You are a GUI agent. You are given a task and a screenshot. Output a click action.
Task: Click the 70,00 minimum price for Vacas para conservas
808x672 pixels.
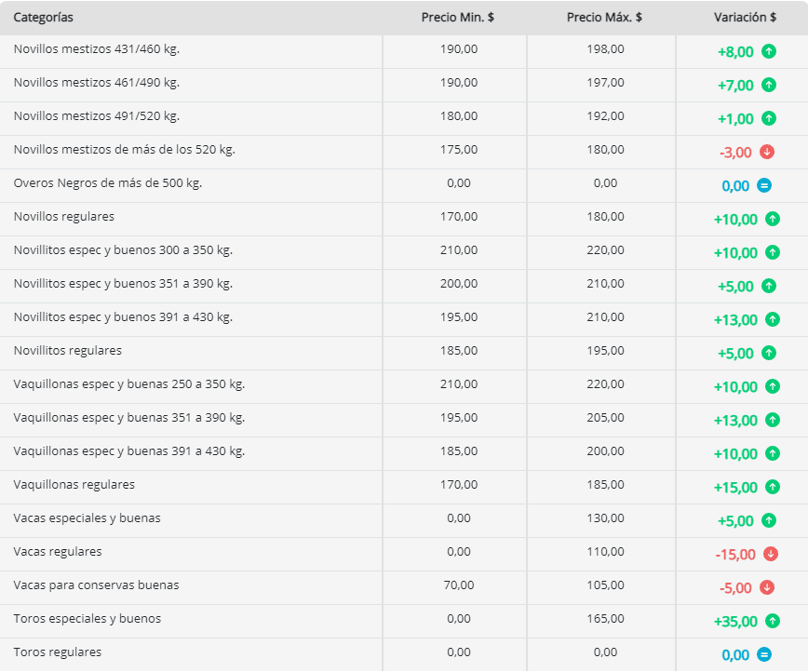(458, 585)
